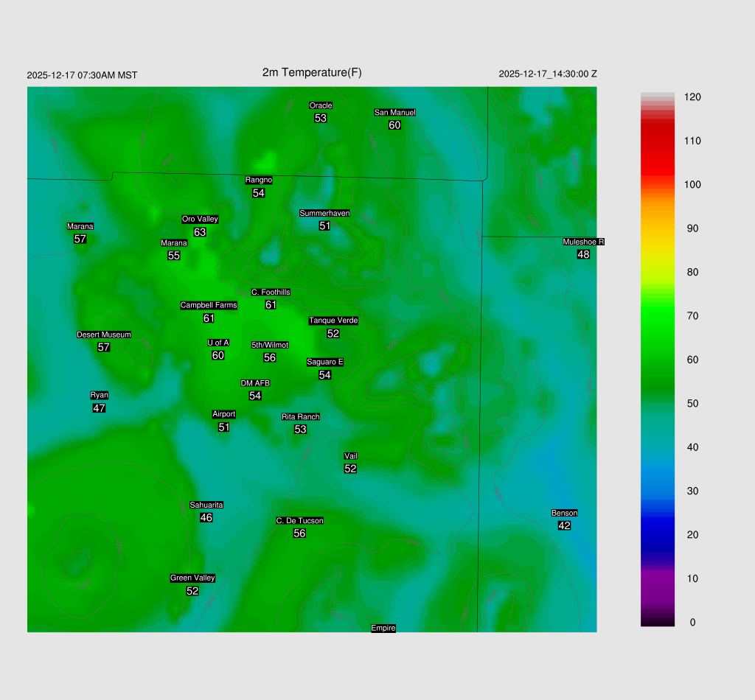Viewport: 755px width, 700px height.
Task: Click the Green Valley station label
Action: tap(192, 578)
